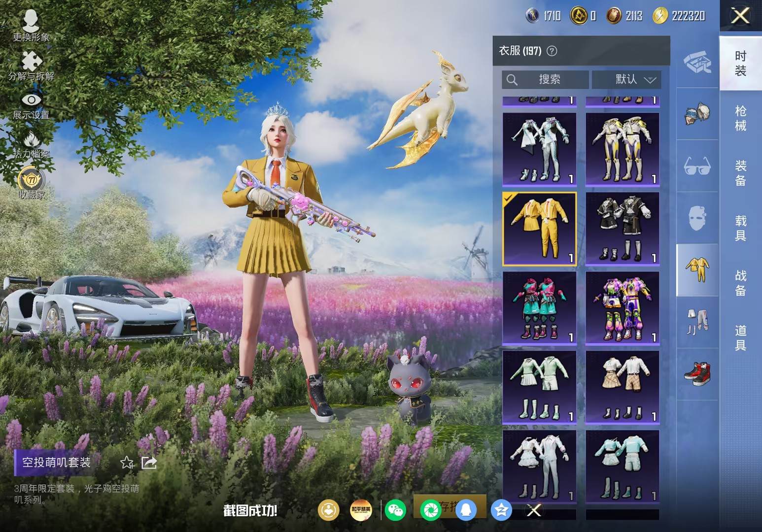Image resolution: width=762 pixels, height=532 pixels.
Task: Share screenshot to QQ Zone star icon
Action: [x=501, y=510]
